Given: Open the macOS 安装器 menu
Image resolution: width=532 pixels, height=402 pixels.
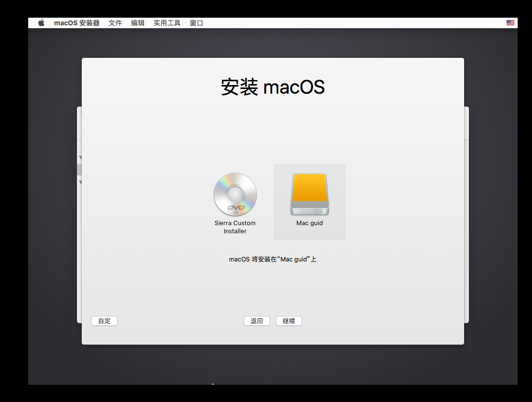Looking at the screenshot, I should click(76, 23).
